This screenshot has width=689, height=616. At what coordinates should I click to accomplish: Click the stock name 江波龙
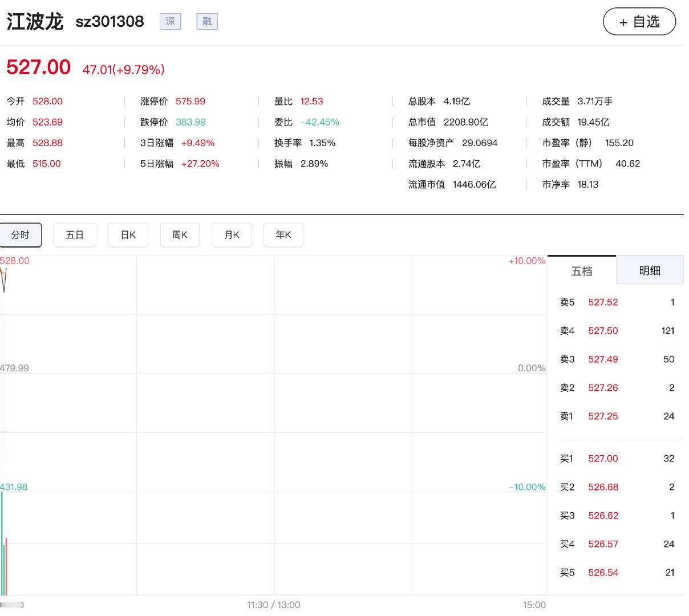point(35,22)
